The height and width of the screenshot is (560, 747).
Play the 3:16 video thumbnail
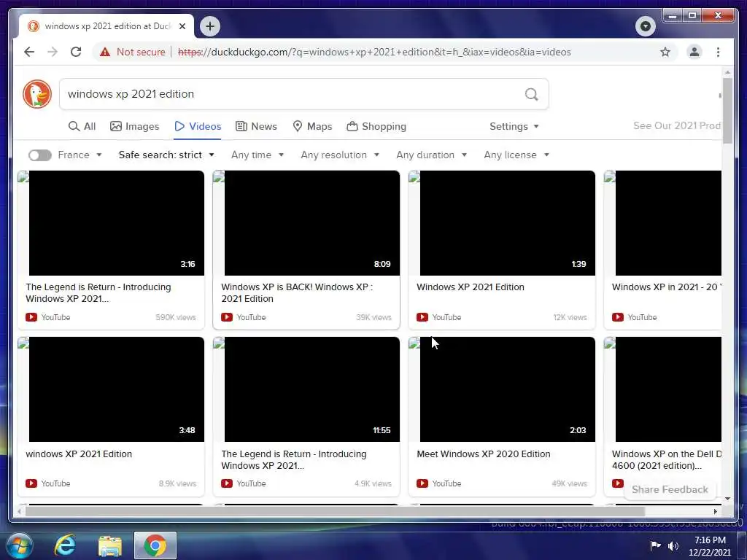coord(116,223)
